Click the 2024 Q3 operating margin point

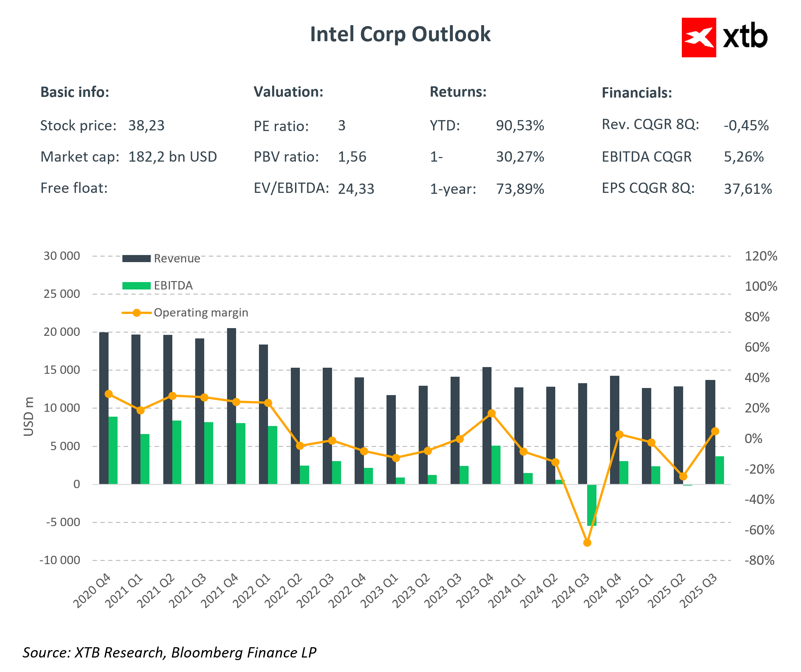[587, 543]
